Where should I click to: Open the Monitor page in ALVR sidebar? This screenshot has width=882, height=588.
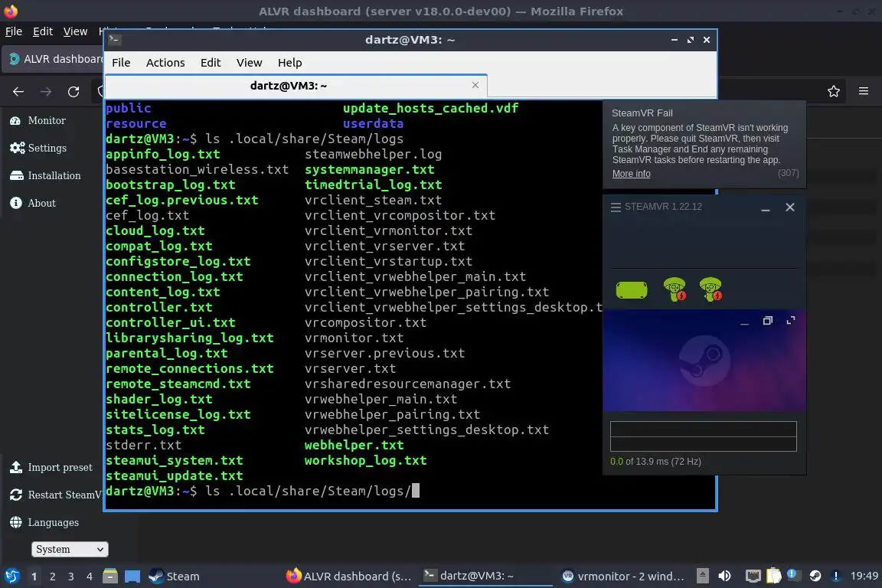point(38,120)
